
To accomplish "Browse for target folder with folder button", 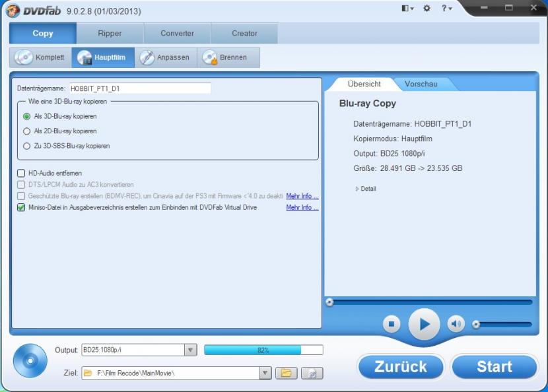I will point(287,373).
